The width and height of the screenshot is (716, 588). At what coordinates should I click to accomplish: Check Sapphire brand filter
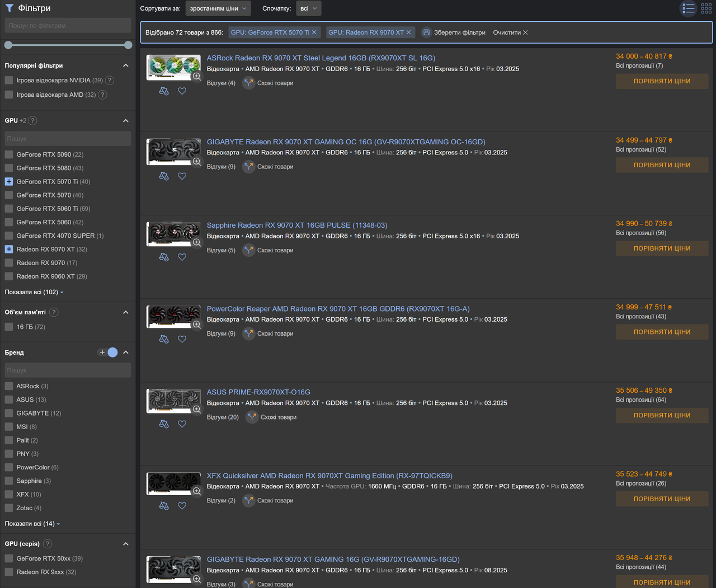pyautogui.click(x=9, y=481)
